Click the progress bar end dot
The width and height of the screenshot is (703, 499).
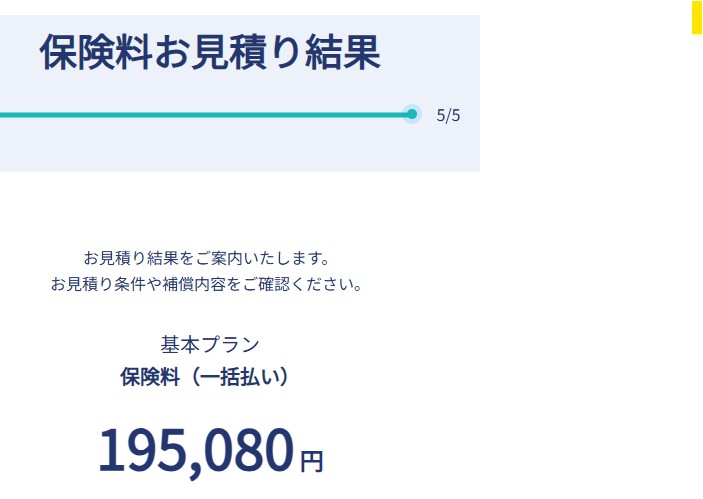[412, 114]
